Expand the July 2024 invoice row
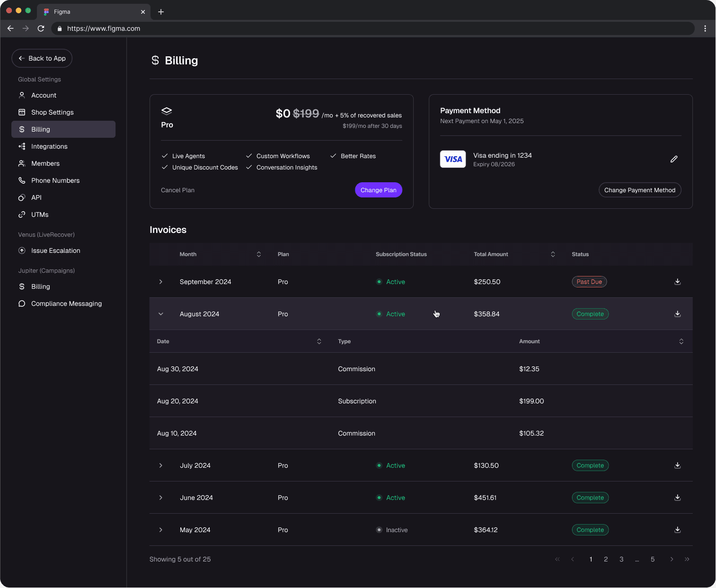This screenshot has width=716, height=588. (161, 465)
